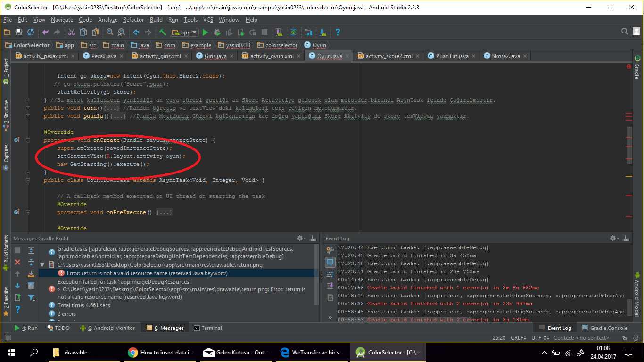
Task: Toggle the Event Log soft-wrap settings icon
Action: click(x=330, y=274)
